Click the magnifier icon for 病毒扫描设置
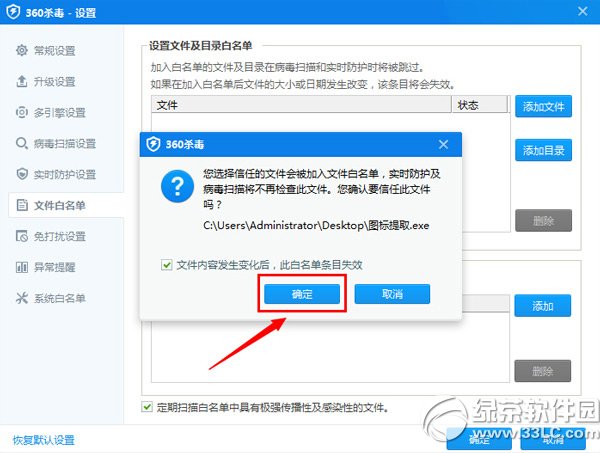Screen dimensions: 600x453 [22, 143]
